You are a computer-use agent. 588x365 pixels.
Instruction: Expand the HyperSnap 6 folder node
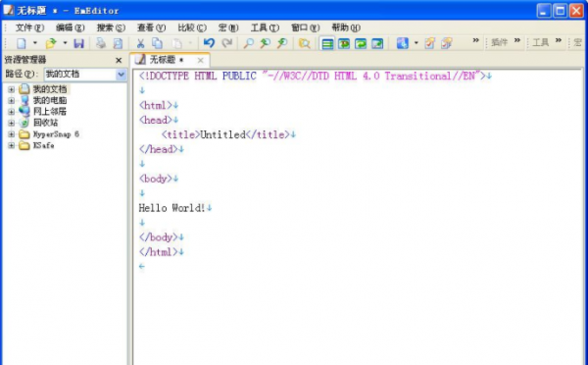11,134
